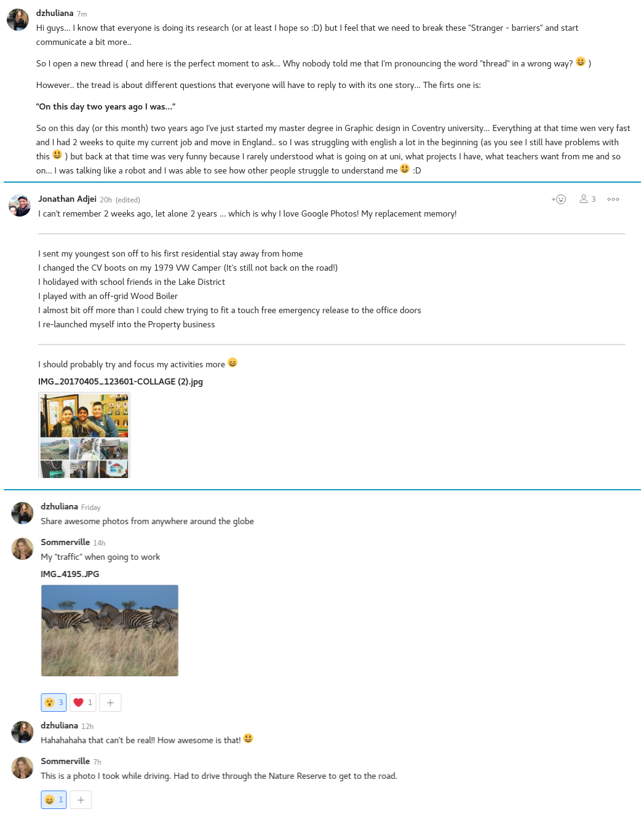This screenshot has width=644, height=817.
Task: Click the 20h timestamp on Jonathan's message
Action: click(x=106, y=200)
